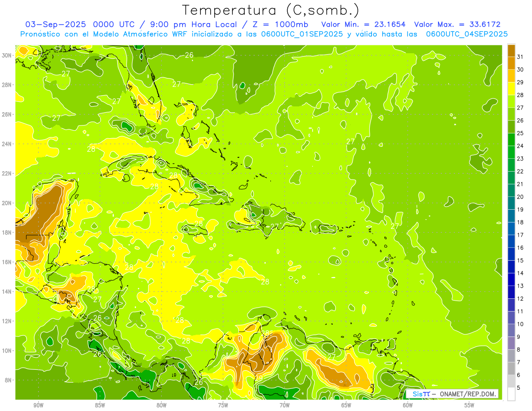Click the color bar swatch between 23 and 24
Screen dimensions: 532x411
511,152
